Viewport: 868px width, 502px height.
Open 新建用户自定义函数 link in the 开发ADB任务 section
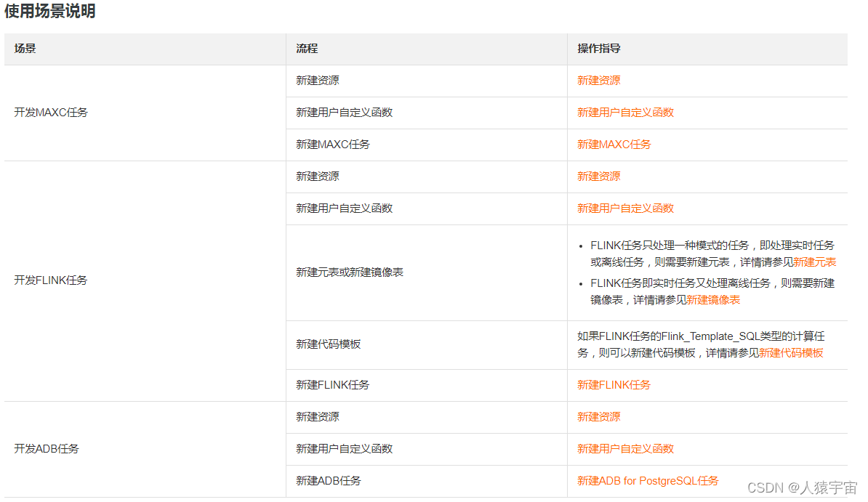point(625,449)
